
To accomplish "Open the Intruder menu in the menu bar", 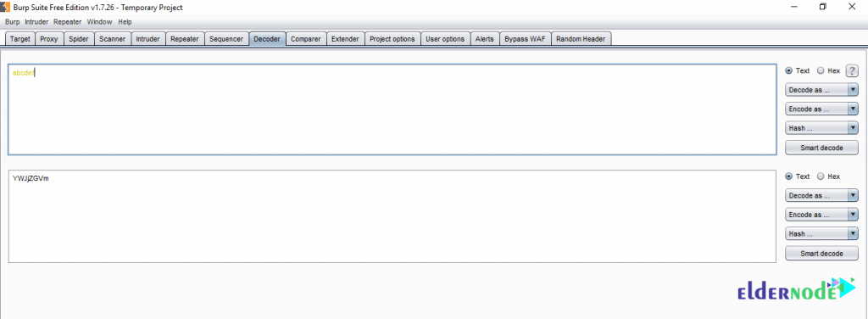I will [x=36, y=22].
